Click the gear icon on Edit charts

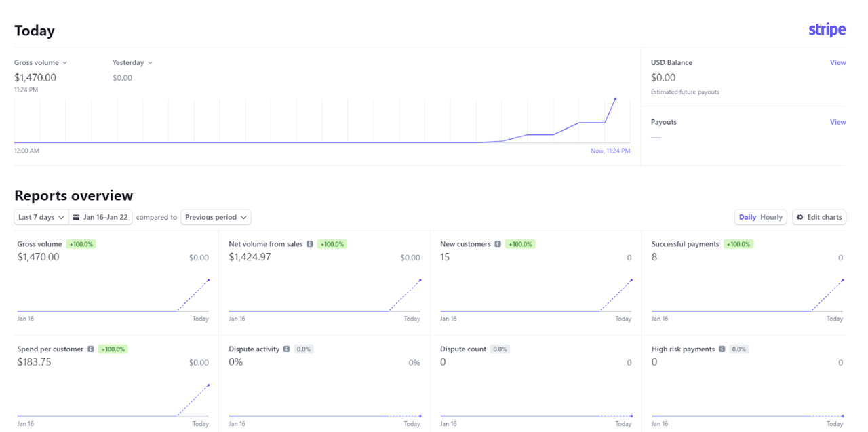[800, 218]
